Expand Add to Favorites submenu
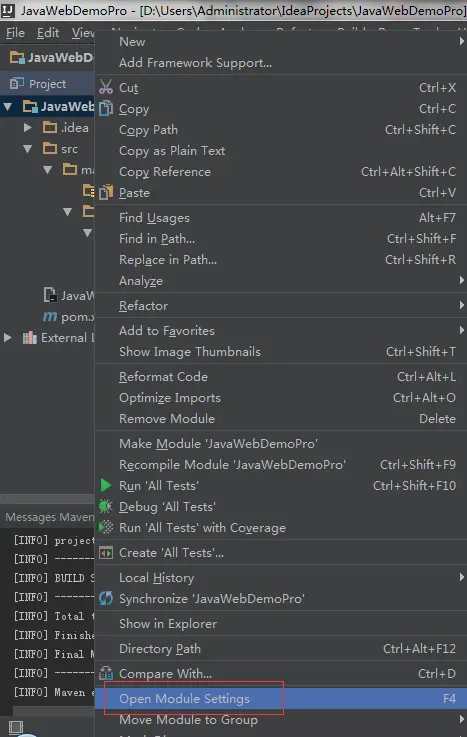Image resolution: width=467 pixels, height=737 pixels. pos(281,331)
